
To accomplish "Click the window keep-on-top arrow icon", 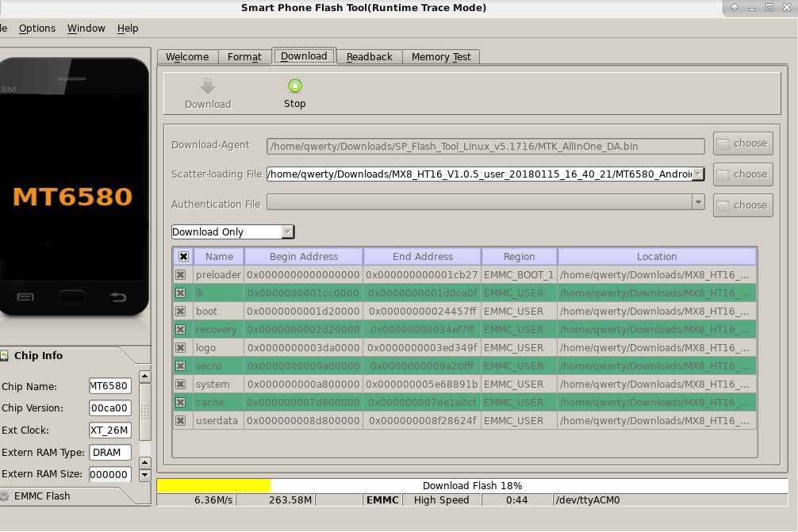I will [x=735, y=7].
